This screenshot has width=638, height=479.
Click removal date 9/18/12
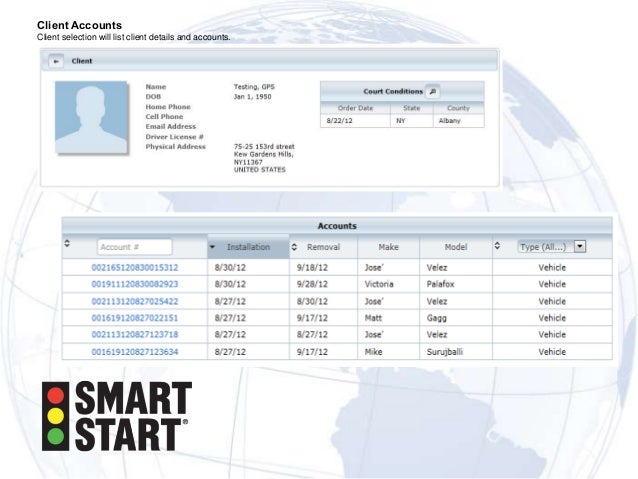coord(312,268)
